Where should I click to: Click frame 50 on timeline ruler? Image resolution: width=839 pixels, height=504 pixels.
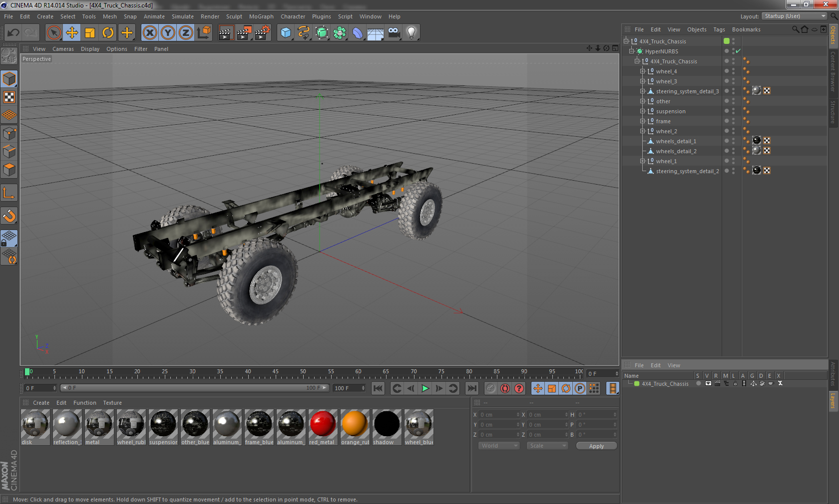click(x=303, y=372)
